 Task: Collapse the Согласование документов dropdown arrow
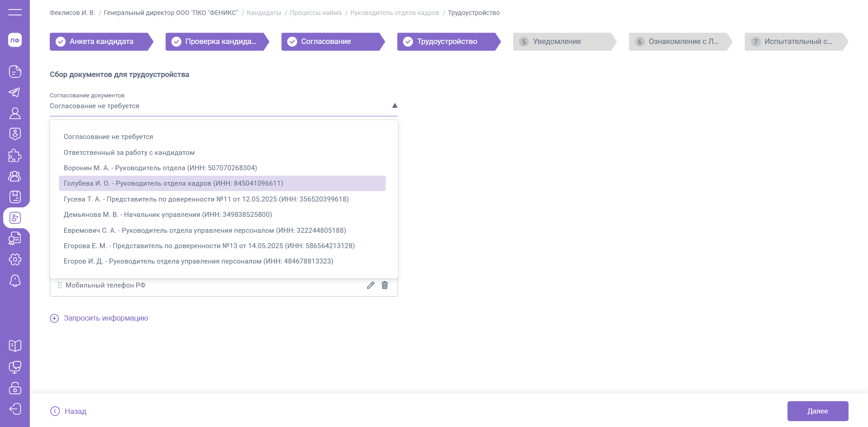(394, 106)
